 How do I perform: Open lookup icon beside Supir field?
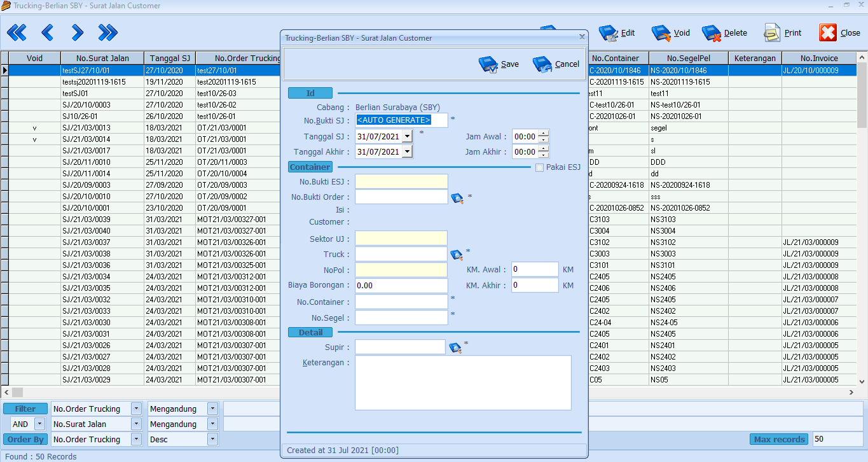(x=455, y=348)
